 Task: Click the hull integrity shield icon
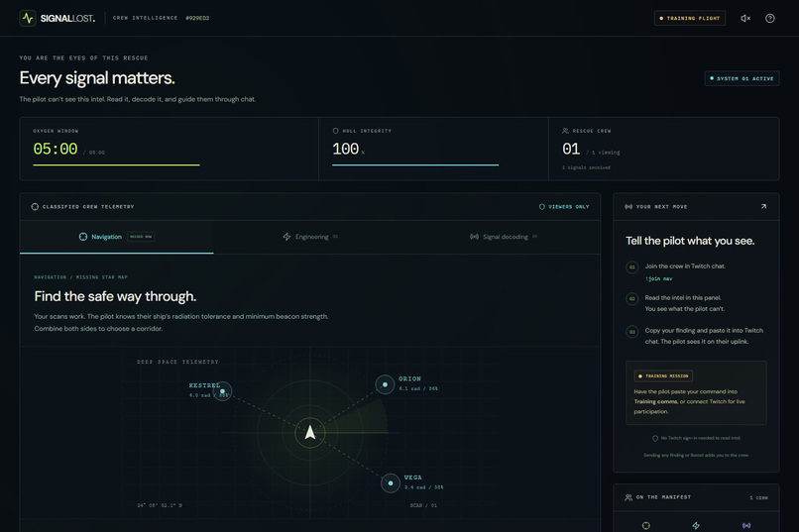[x=335, y=131]
